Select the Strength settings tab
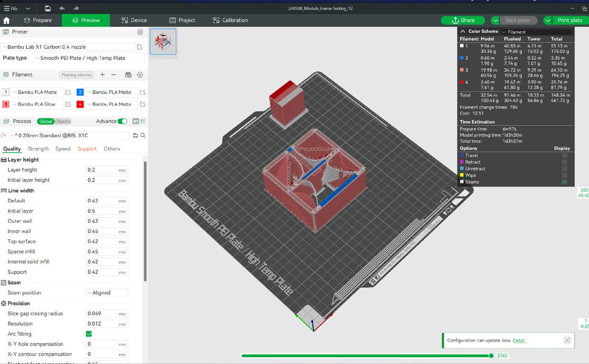The width and height of the screenshot is (589, 364). coord(39,149)
